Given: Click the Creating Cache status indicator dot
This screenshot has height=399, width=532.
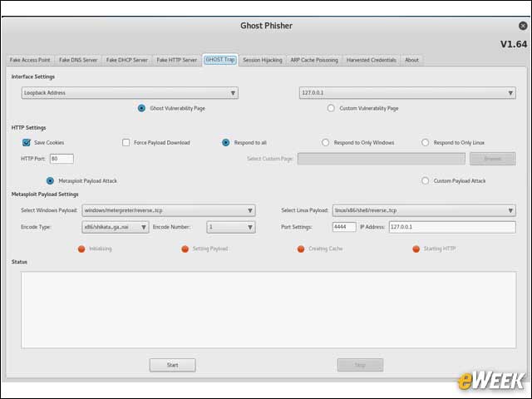Looking at the screenshot, I should pyautogui.click(x=301, y=249).
